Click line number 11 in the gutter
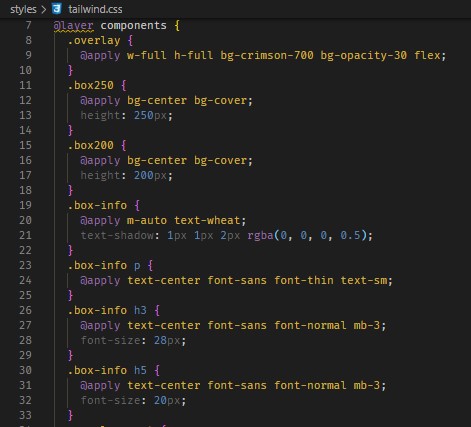471x427 pixels. (25, 85)
